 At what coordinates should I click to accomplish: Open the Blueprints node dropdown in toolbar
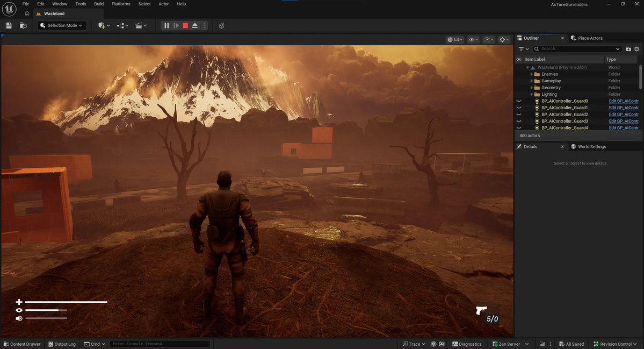tap(122, 25)
